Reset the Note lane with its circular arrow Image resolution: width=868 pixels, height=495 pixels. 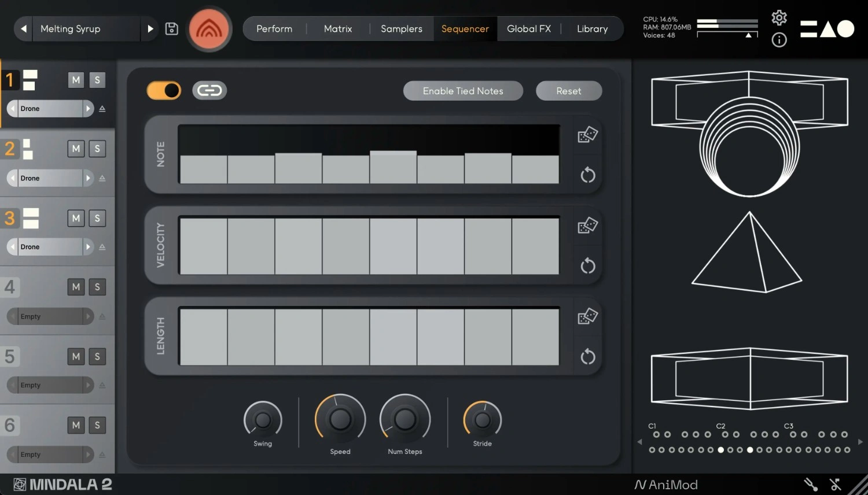point(587,175)
